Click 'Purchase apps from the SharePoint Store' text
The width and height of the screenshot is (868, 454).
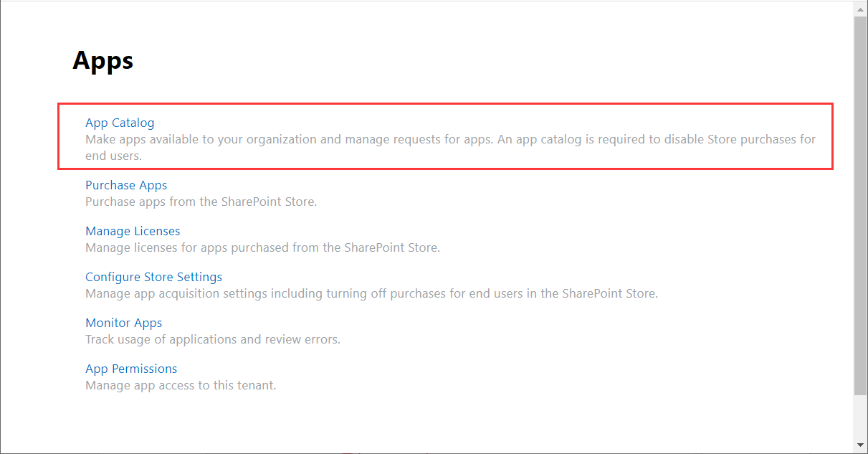tap(201, 202)
